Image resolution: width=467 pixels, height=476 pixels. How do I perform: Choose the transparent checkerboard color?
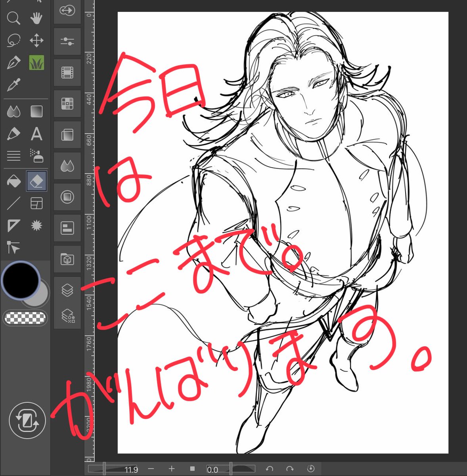pyautogui.click(x=25, y=318)
